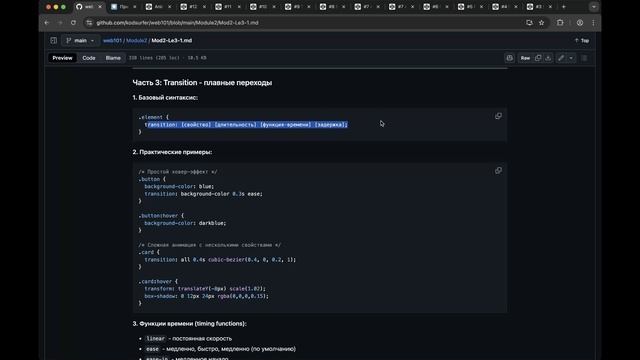Open the Chrome three-dot menu

(x=593, y=23)
